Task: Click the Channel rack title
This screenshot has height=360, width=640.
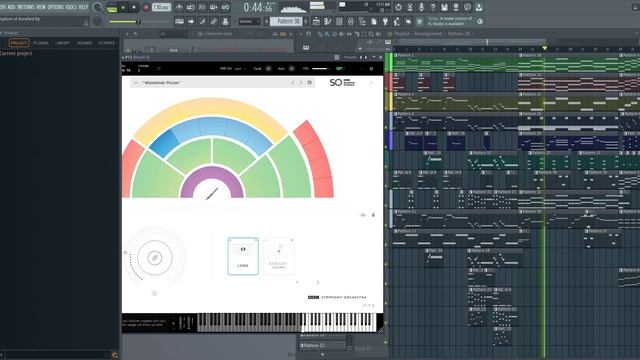Action: coord(218,34)
